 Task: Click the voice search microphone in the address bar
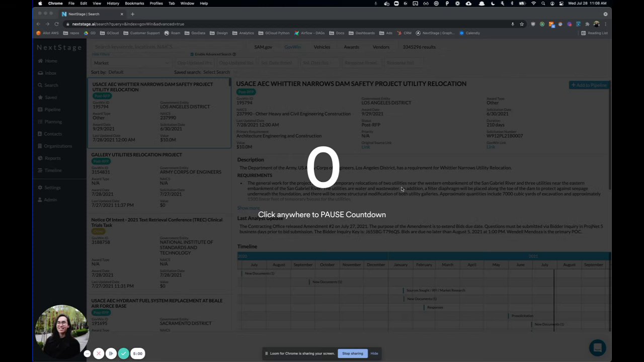(513, 24)
